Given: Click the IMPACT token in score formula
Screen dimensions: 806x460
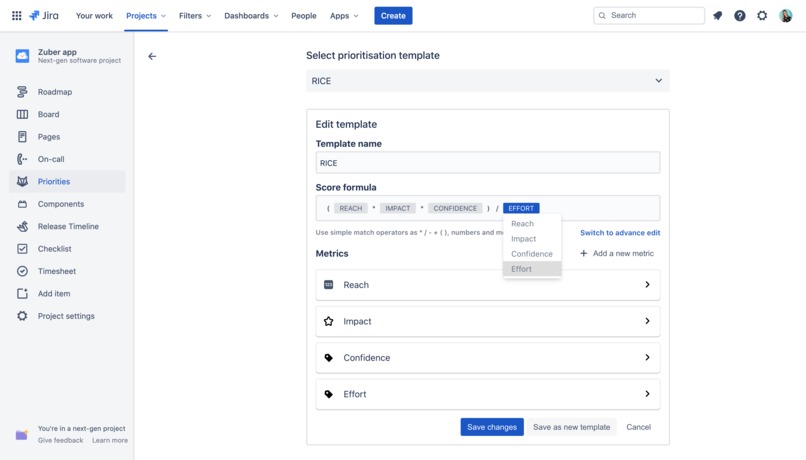Looking at the screenshot, I should pos(398,208).
